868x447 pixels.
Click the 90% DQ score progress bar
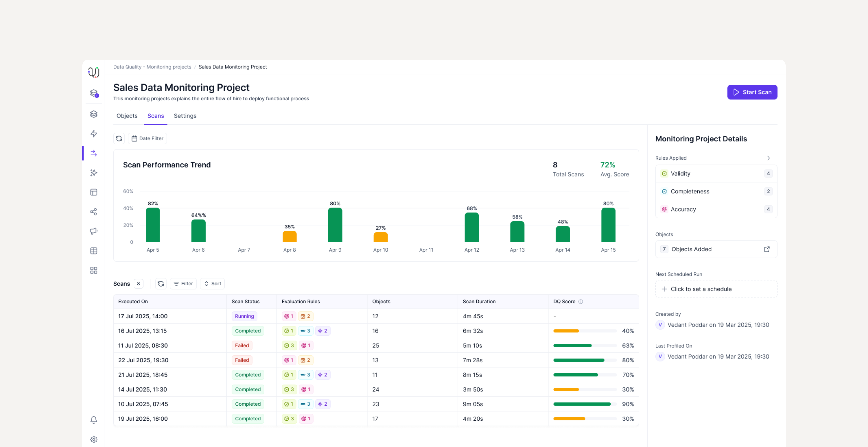[x=585, y=404]
